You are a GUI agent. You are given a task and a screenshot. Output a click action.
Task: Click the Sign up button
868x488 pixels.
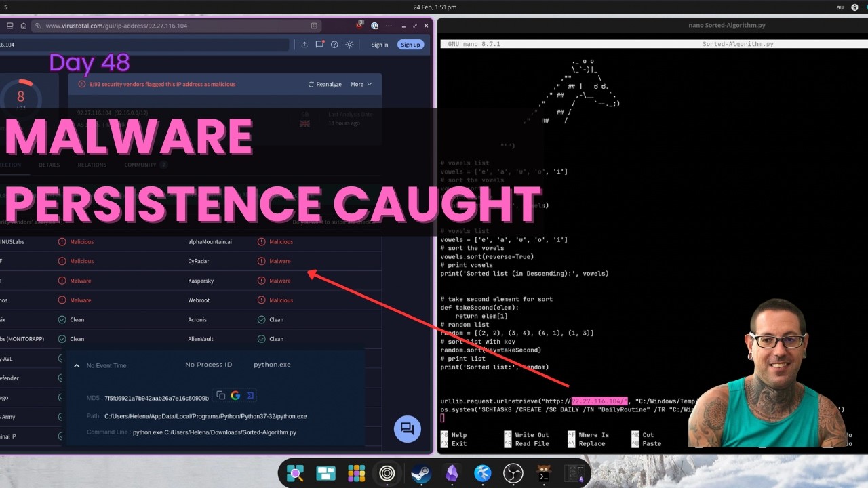click(x=410, y=45)
